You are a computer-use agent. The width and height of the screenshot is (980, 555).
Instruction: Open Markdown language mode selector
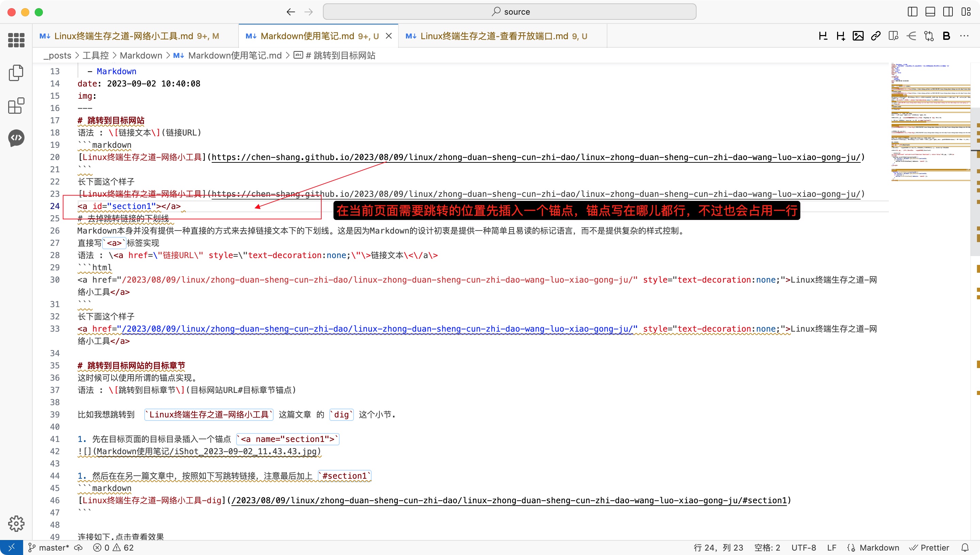(x=879, y=548)
